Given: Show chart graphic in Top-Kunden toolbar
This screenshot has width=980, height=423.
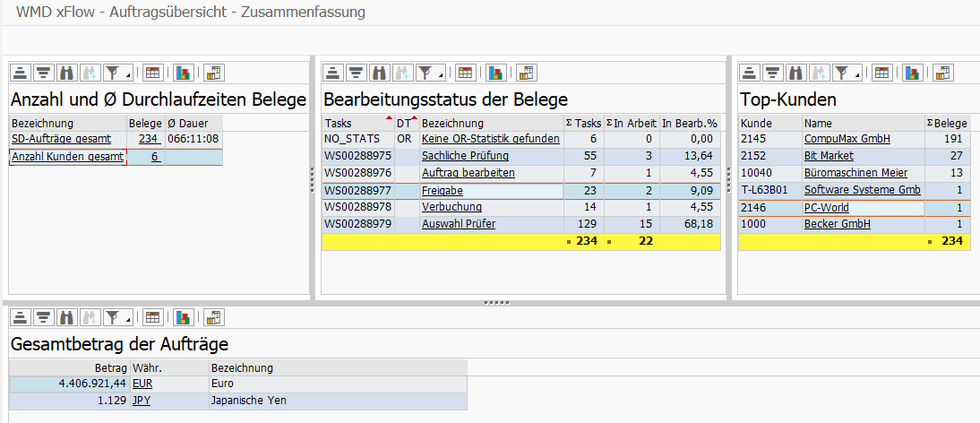Looking at the screenshot, I should pyautogui.click(x=913, y=73).
